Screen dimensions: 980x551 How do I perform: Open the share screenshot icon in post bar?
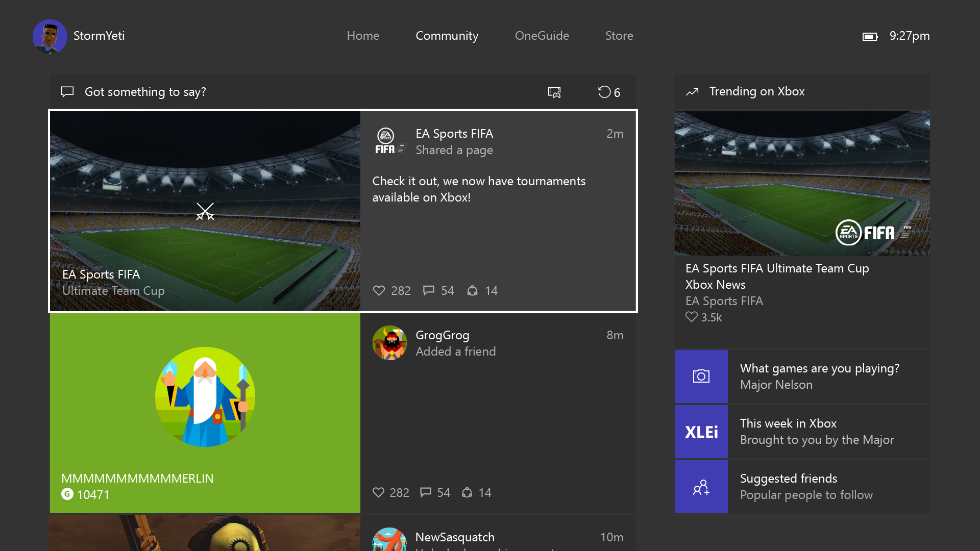pos(554,92)
